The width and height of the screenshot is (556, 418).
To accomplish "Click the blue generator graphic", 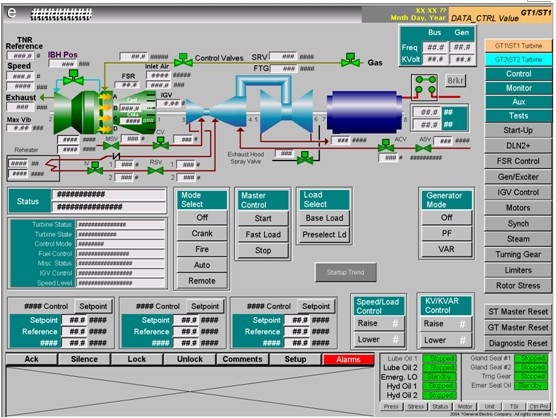I will [365, 112].
